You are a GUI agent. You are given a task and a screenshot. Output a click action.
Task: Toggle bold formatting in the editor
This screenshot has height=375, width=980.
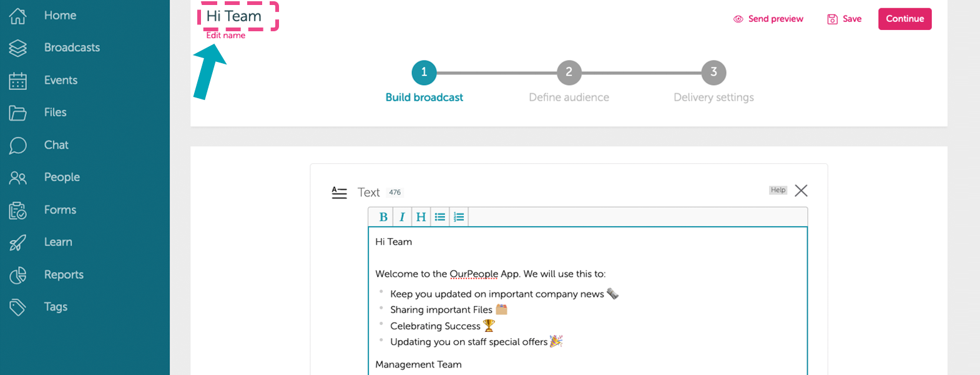pyautogui.click(x=383, y=217)
